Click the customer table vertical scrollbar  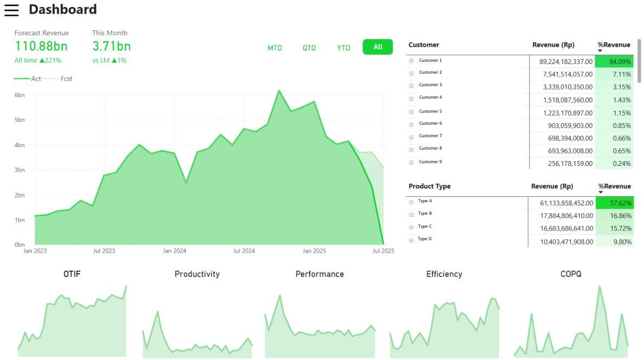(639, 61)
